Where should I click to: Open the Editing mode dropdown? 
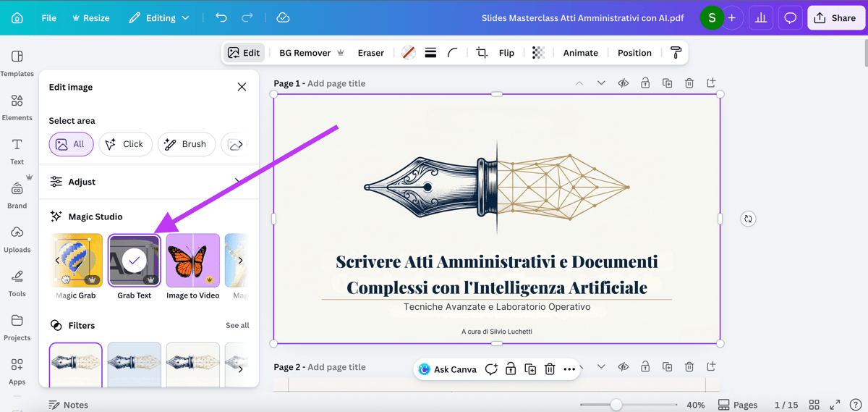(159, 18)
